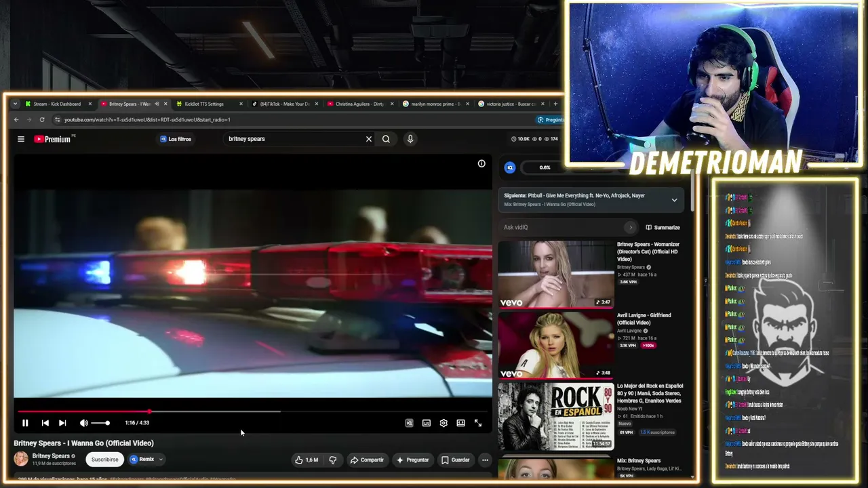
Task: Click the DEMETRIOMAN streamer webcam overlay
Action: coord(713,83)
